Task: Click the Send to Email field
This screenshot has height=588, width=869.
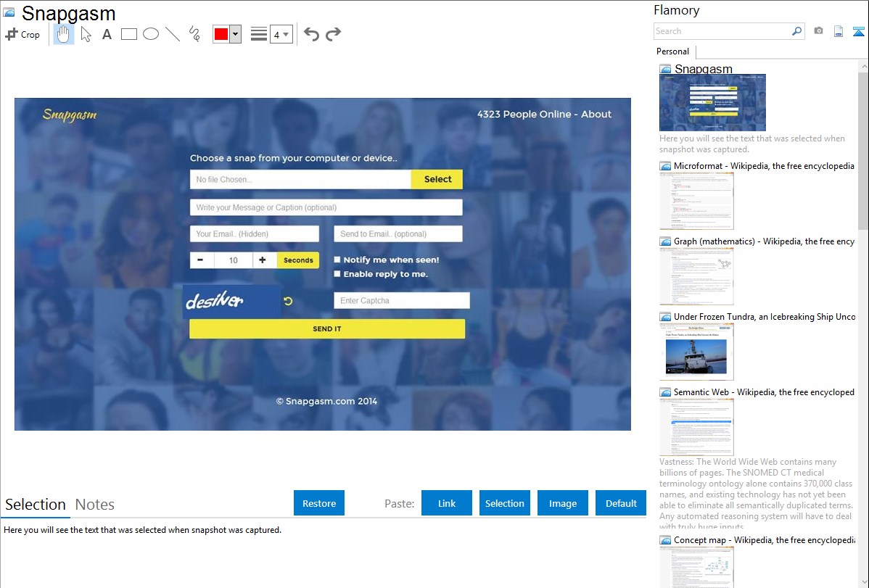Action: pos(398,234)
